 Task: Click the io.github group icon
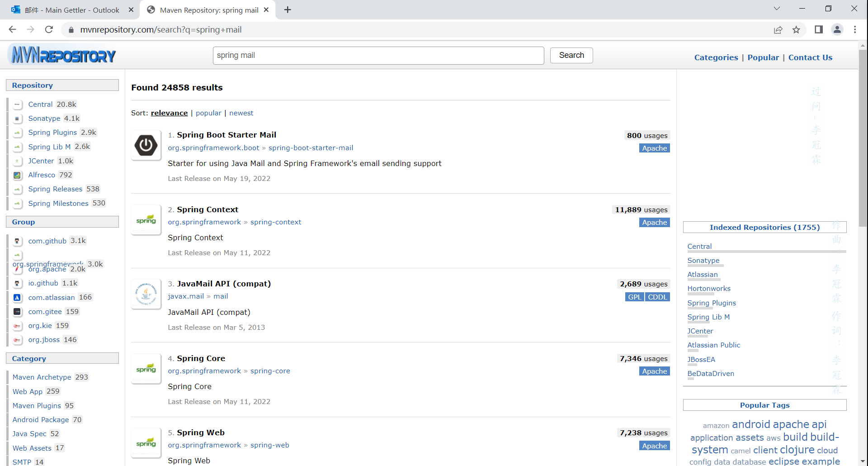[17, 283]
